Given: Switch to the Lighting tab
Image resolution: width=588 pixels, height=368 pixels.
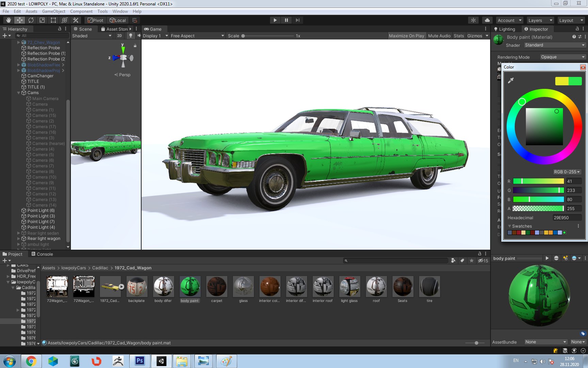Looking at the screenshot, I should coord(505,29).
